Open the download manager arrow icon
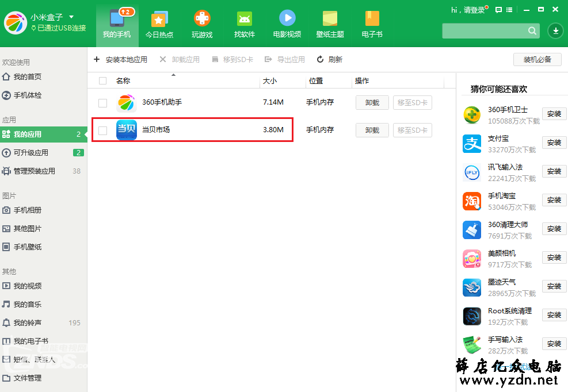This screenshot has width=568, height=392. (x=555, y=31)
